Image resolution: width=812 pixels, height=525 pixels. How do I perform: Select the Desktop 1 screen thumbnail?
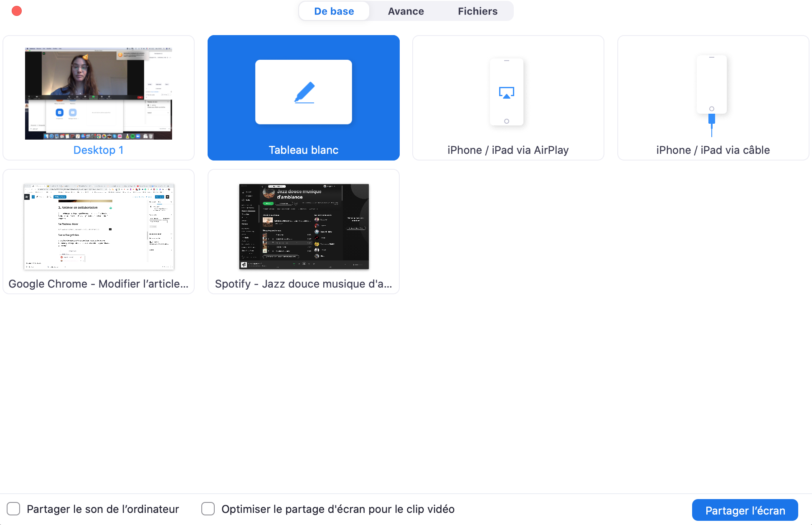pos(99,93)
